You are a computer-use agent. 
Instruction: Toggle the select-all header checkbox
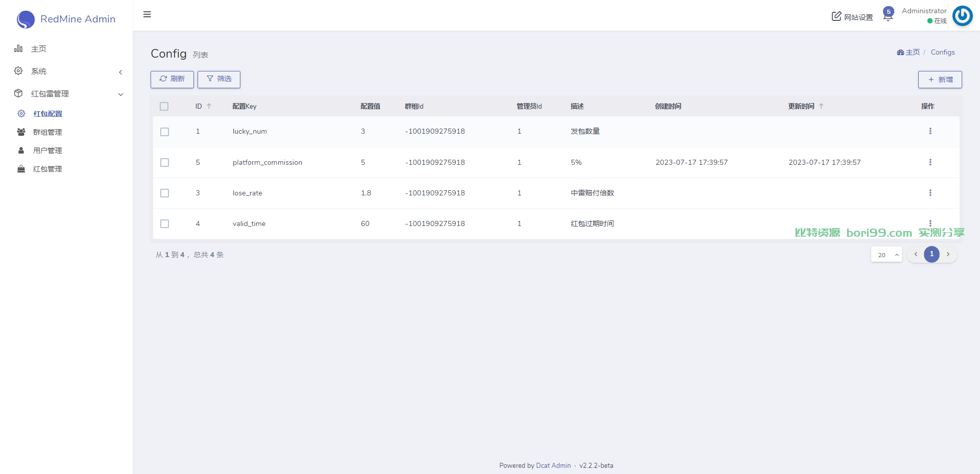point(164,106)
